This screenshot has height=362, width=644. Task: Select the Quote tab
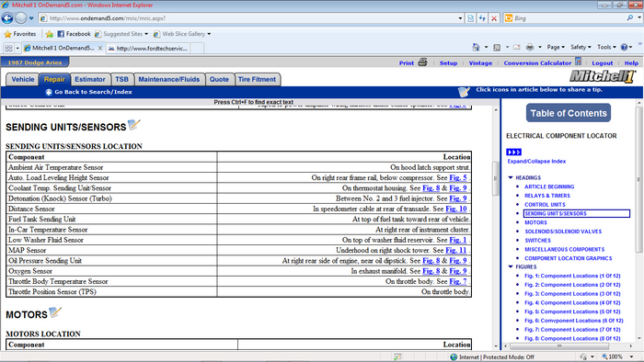[219, 79]
